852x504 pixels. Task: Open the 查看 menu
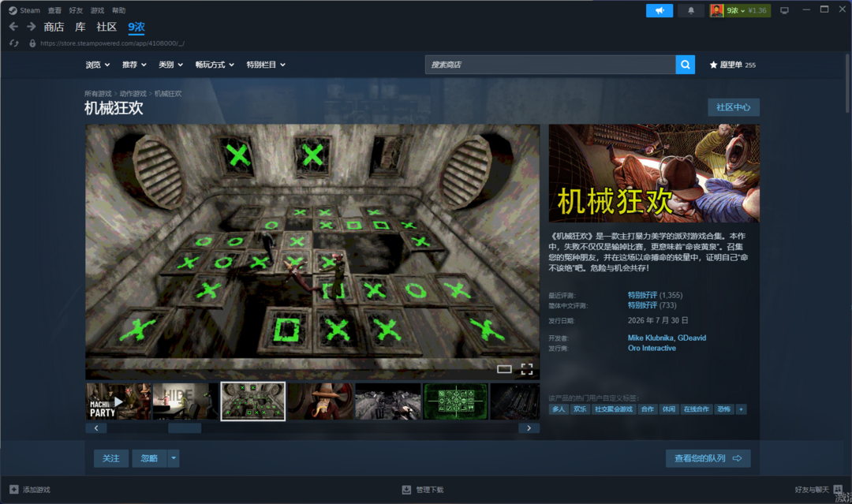54,10
